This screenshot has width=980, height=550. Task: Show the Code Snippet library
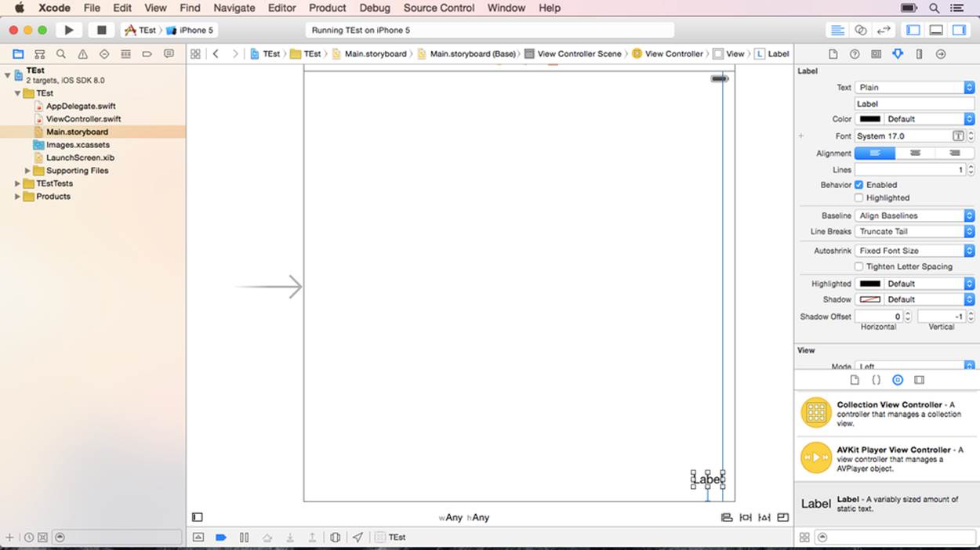[x=877, y=380]
